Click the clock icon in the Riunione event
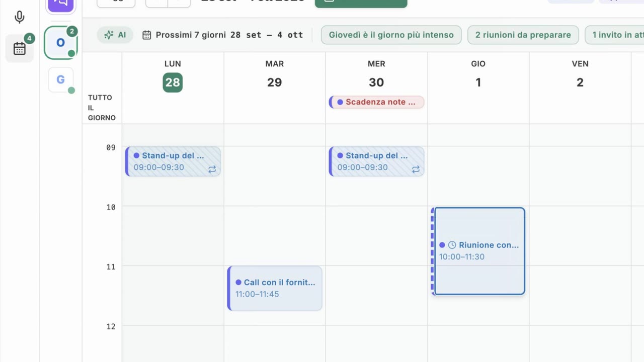Image resolution: width=644 pixels, height=362 pixels. click(452, 245)
